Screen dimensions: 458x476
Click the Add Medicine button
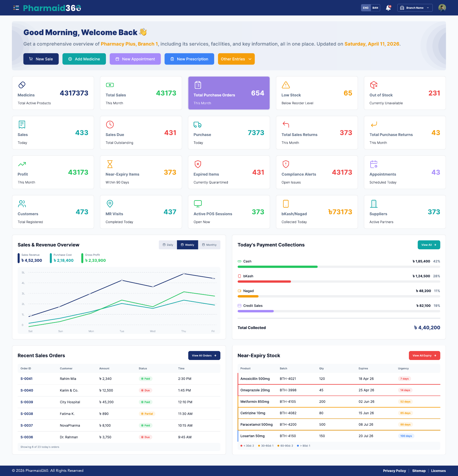pos(84,59)
